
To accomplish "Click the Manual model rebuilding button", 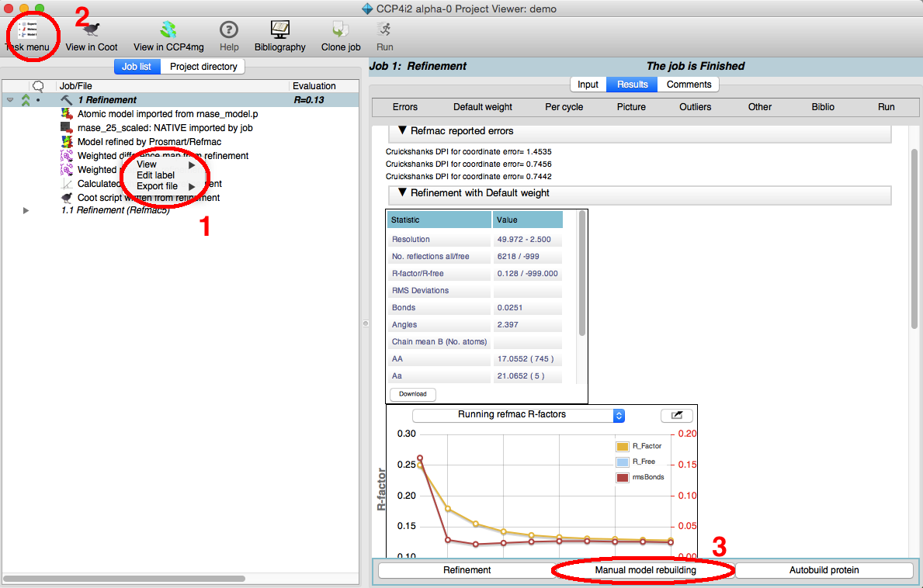I will pyautogui.click(x=645, y=570).
